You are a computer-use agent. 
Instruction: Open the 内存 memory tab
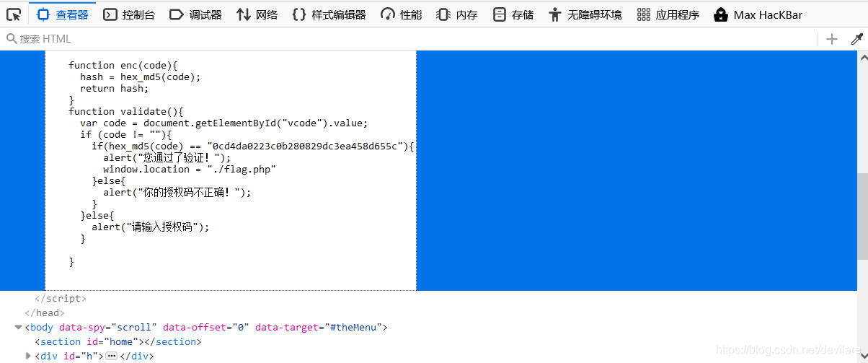point(457,14)
